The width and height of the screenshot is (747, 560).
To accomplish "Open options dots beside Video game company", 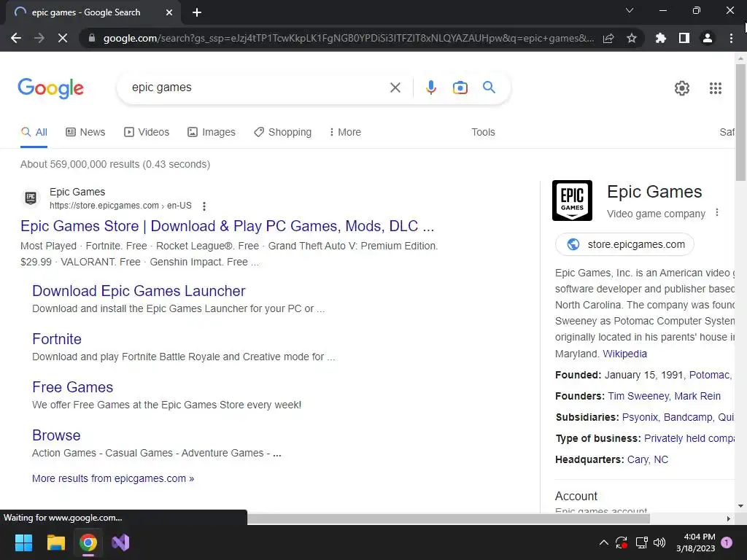I will click(x=717, y=213).
